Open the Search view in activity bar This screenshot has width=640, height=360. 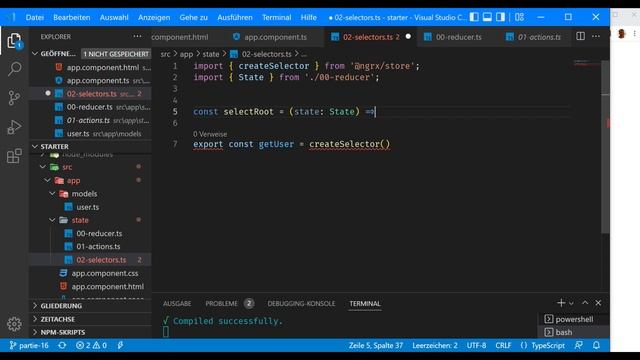[x=14, y=69]
